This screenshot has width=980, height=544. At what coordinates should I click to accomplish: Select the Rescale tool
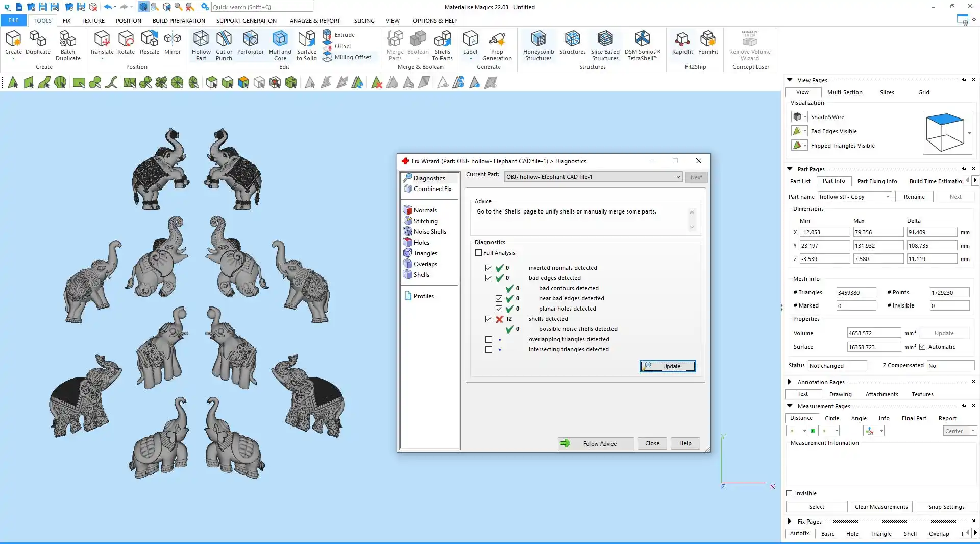[149, 42]
